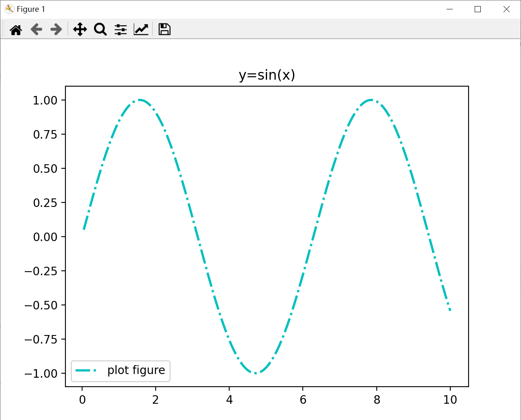Click the cyan dash-dot line sample in the legend
521x420 pixels.
pyautogui.click(x=86, y=370)
